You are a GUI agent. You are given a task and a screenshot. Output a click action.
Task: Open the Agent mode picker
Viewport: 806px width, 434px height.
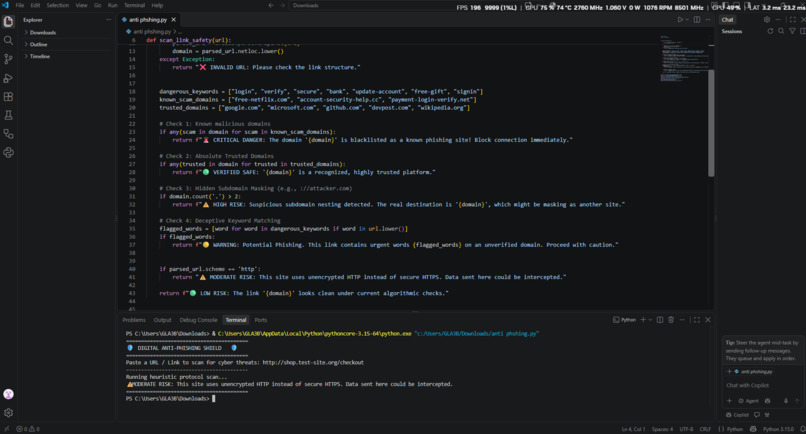point(748,401)
